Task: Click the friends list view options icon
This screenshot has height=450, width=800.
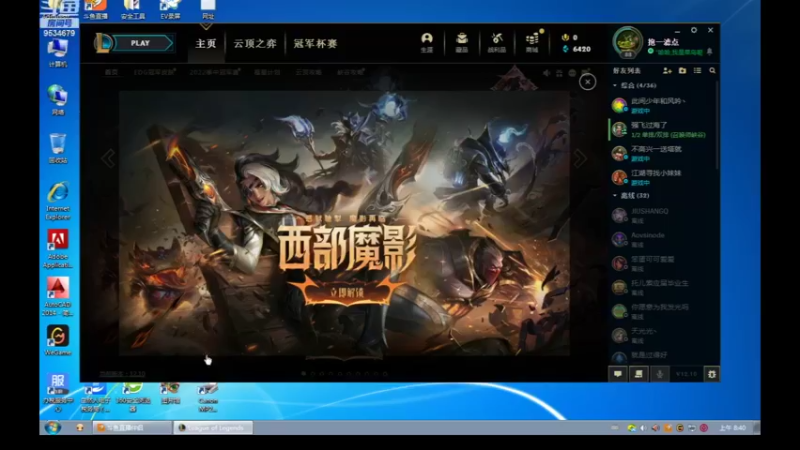Action: [697, 71]
